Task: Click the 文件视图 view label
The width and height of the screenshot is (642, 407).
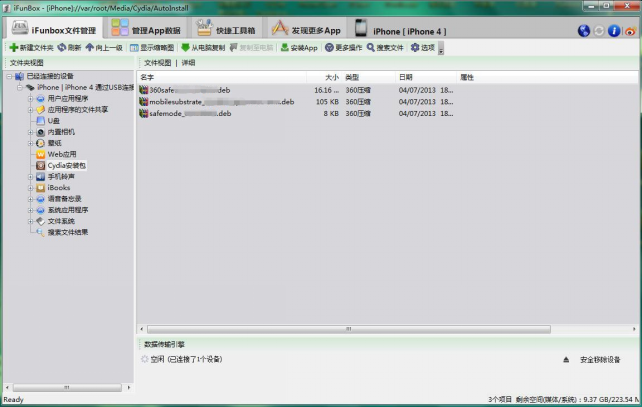Action: coord(158,63)
